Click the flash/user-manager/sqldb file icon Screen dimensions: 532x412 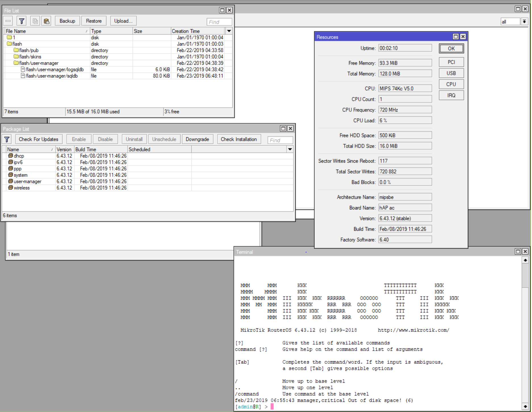tap(23, 76)
